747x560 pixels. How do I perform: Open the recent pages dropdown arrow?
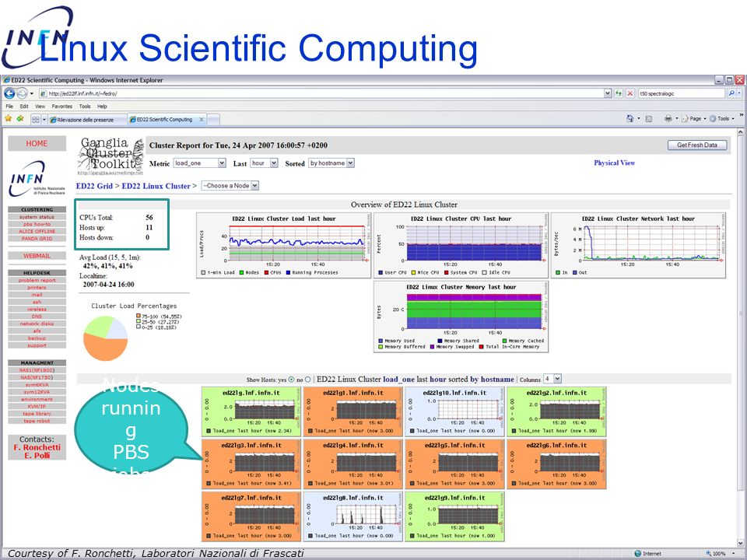31,94
